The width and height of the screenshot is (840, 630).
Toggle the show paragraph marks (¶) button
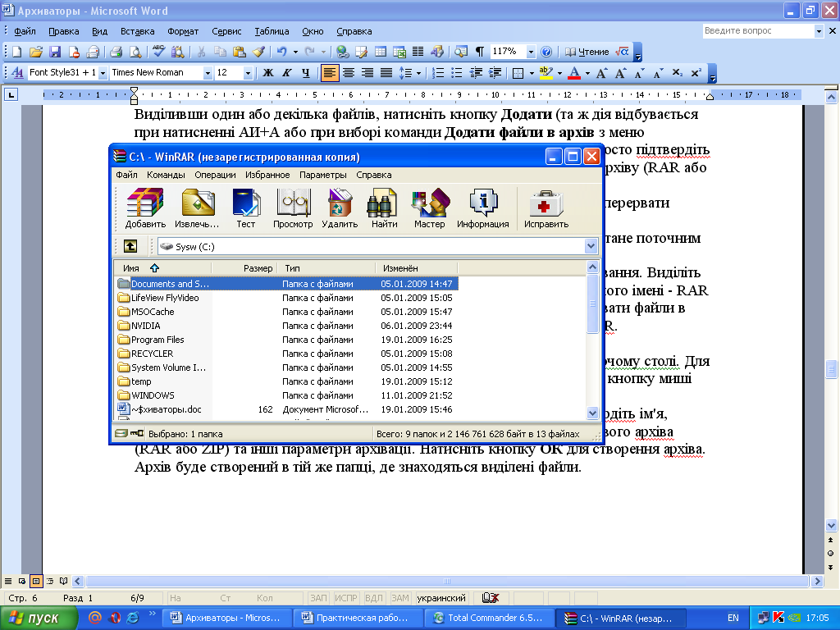tap(479, 52)
